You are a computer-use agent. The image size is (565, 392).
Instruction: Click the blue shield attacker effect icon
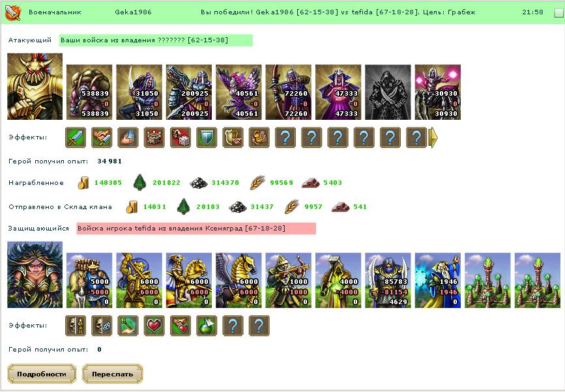(x=207, y=137)
